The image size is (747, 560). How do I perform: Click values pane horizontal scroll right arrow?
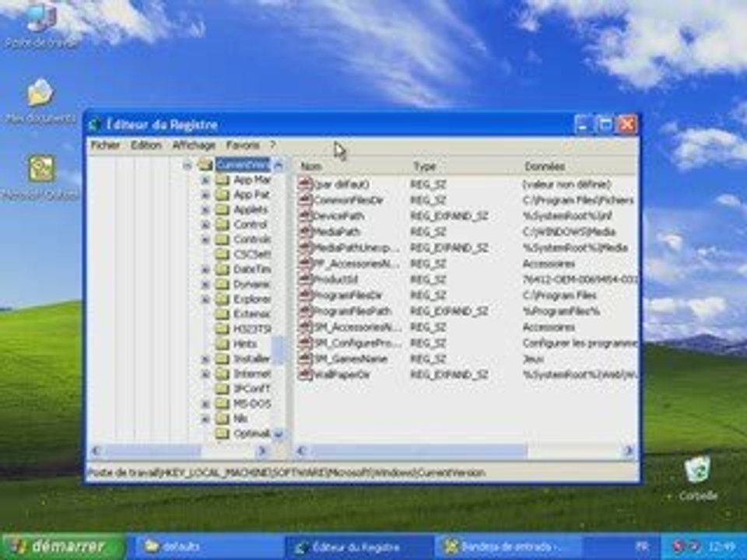click(x=630, y=450)
